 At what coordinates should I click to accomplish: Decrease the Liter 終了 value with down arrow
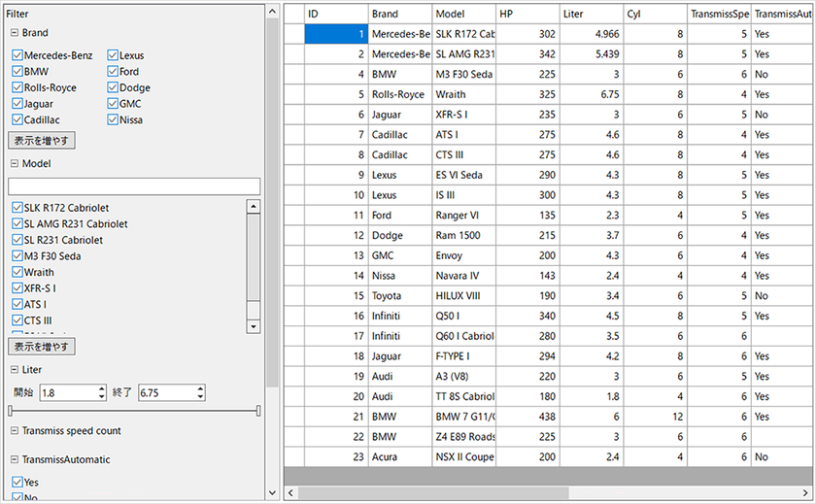click(200, 397)
